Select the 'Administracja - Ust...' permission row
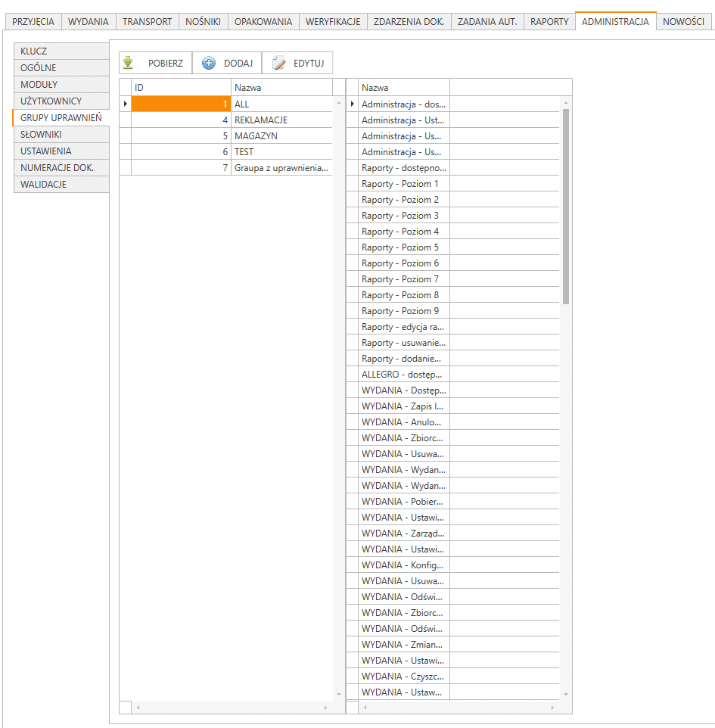715x728 pixels. [453, 120]
